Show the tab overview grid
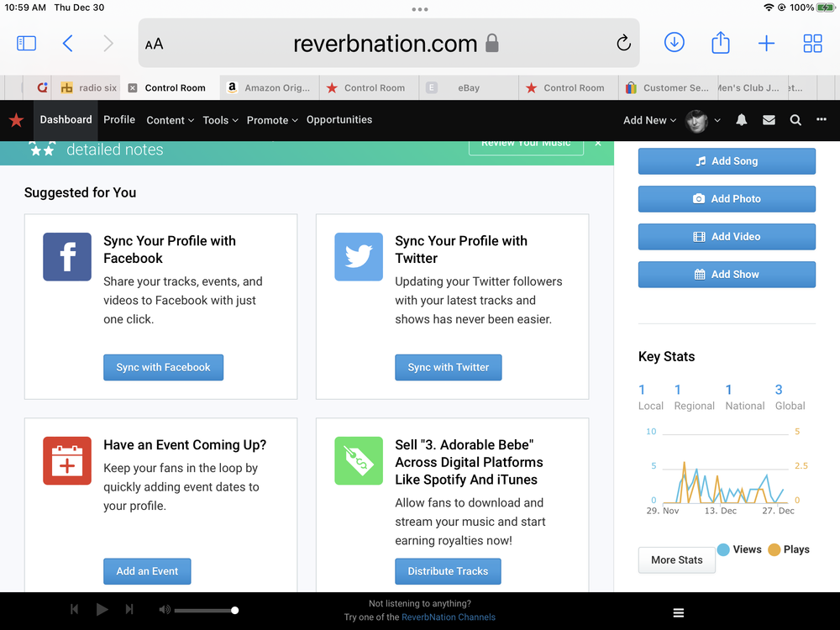This screenshot has width=840, height=630. (x=812, y=44)
